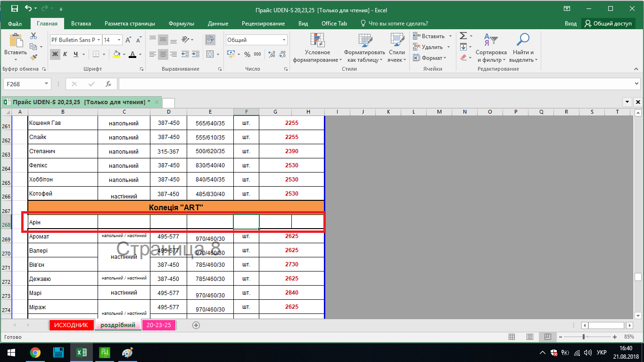Open the number format Общий dropdown
Viewport: 644px width, 362px height.
tap(284, 40)
